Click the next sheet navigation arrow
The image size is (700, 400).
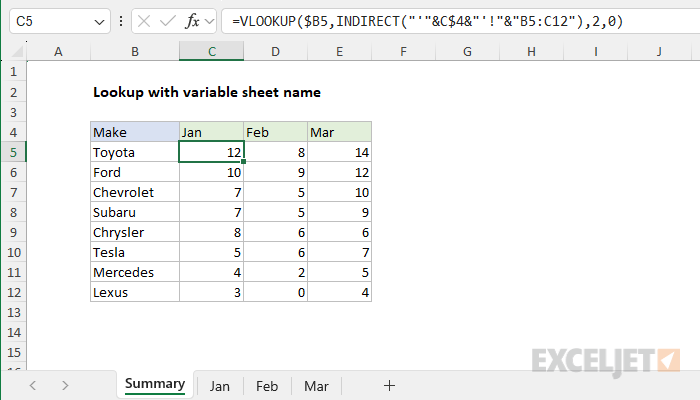coord(65,385)
